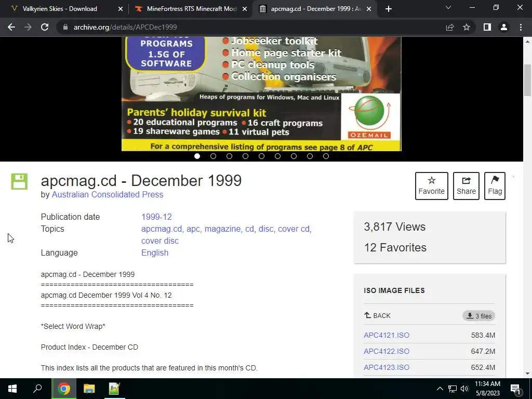Click the address bar URL field
The height and width of the screenshot is (399, 532).
pos(251,27)
